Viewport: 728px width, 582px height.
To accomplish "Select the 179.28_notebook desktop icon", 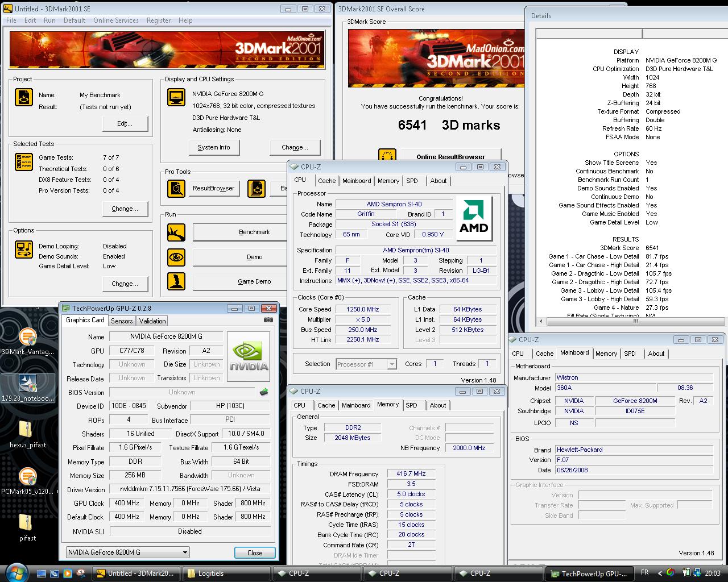I will [x=27, y=389].
